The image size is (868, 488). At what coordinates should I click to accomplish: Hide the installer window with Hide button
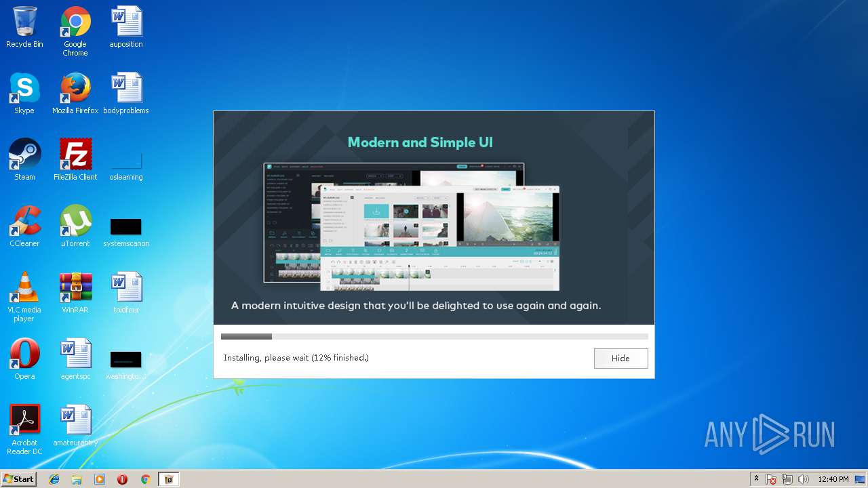[x=620, y=358]
